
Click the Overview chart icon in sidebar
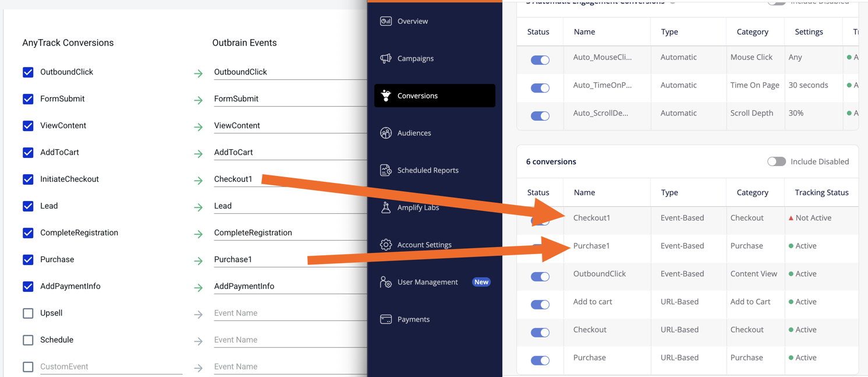(x=385, y=21)
